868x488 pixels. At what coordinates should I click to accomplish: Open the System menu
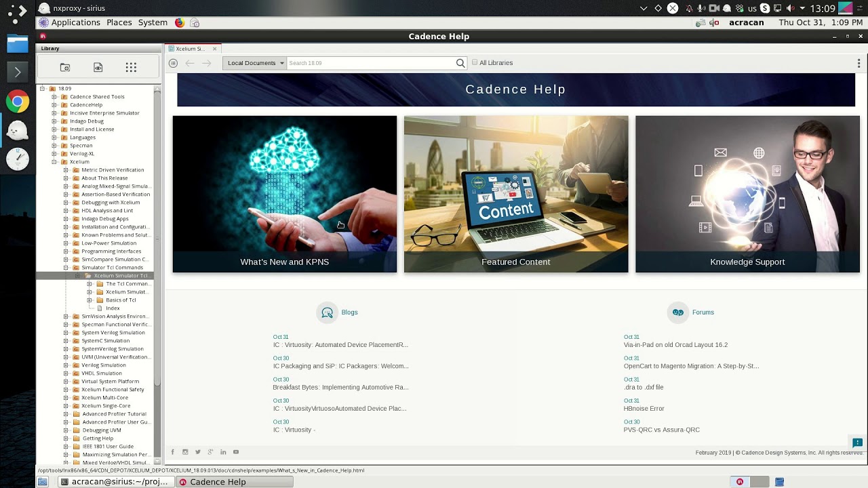tap(153, 22)
